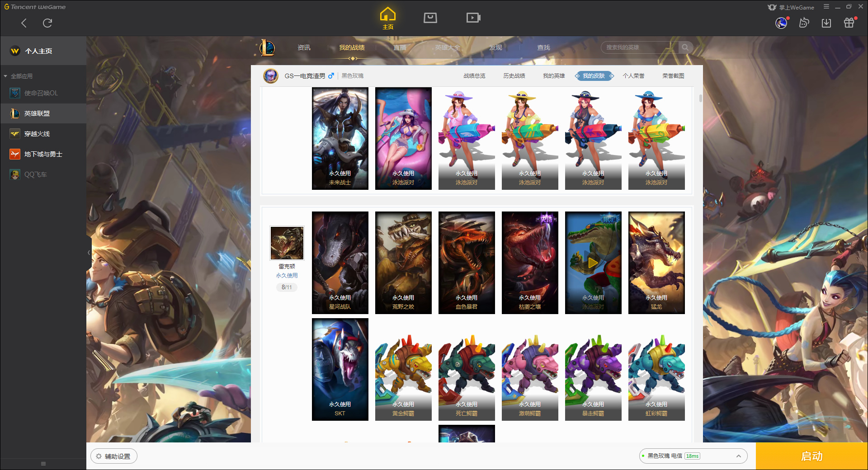Open the 猛龙 skin card
The width and height of the screenshot is (868, 470).
656,263
